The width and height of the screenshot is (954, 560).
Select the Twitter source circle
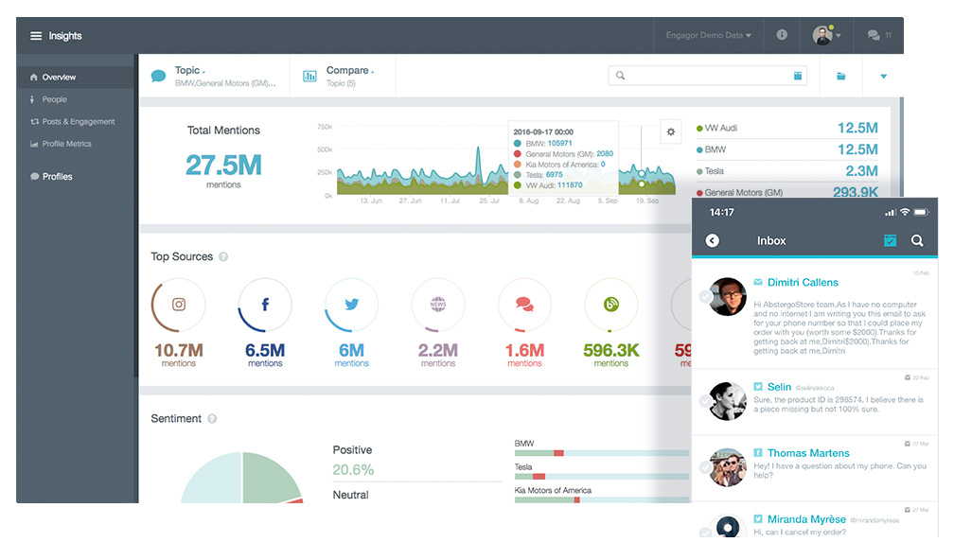coord(352,305)
